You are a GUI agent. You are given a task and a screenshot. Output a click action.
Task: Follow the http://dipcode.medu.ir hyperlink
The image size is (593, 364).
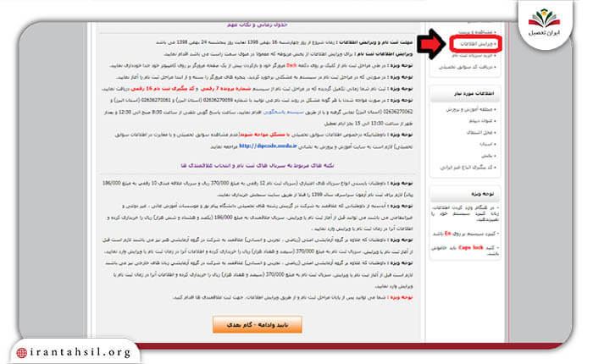pyautogui.click(x=269, y=146)
